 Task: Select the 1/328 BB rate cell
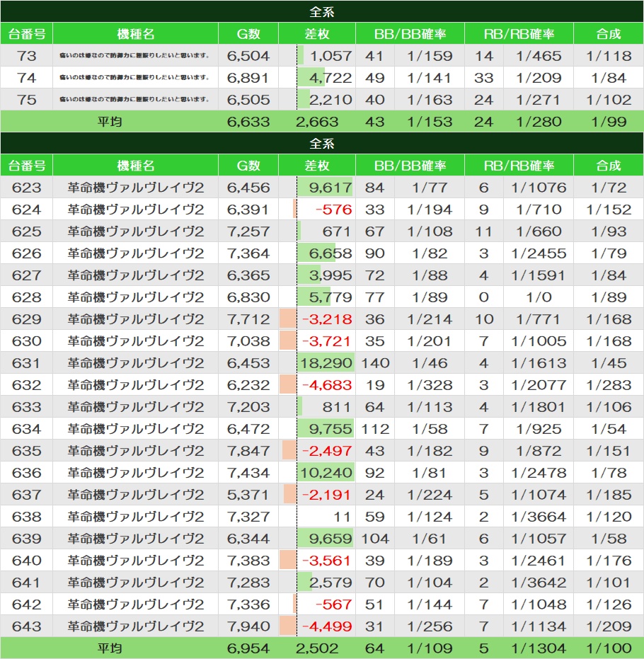[x=430, y=385]
